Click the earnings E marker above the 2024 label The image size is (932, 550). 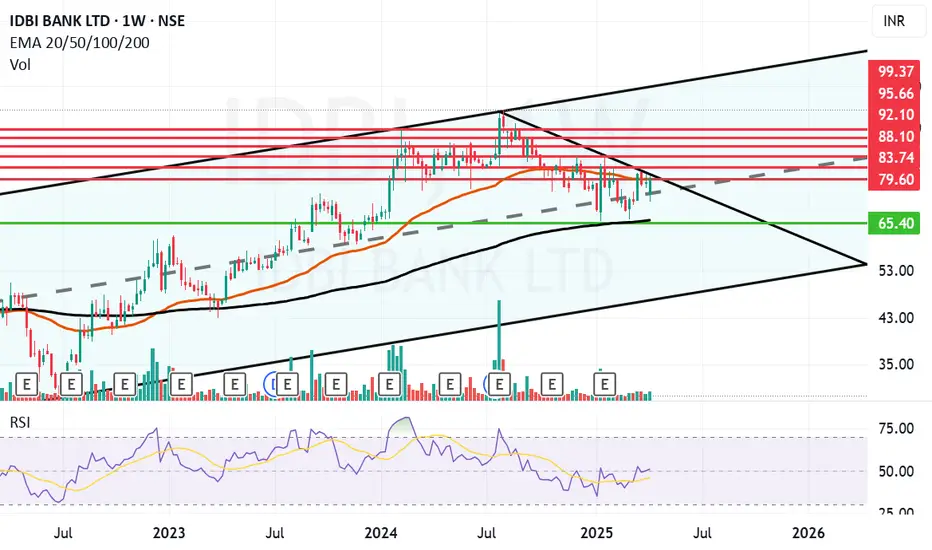pos(389,385)
